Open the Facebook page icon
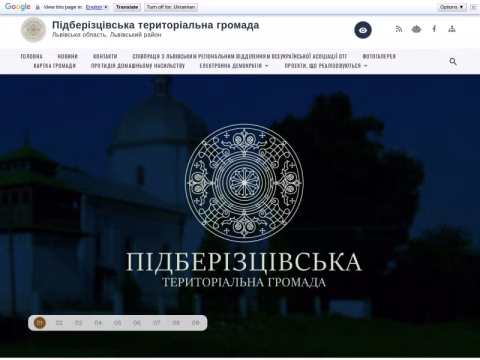480x360 pixels. click(434, 29)
